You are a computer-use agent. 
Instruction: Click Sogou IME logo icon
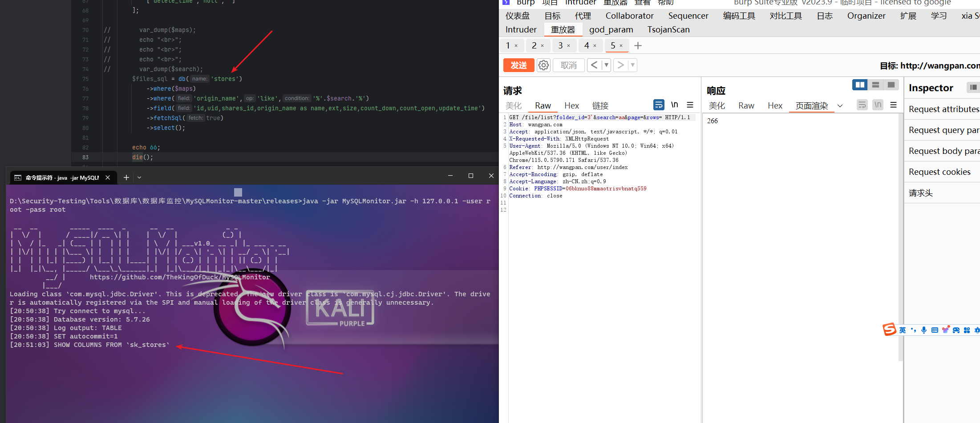click(889, 330)
